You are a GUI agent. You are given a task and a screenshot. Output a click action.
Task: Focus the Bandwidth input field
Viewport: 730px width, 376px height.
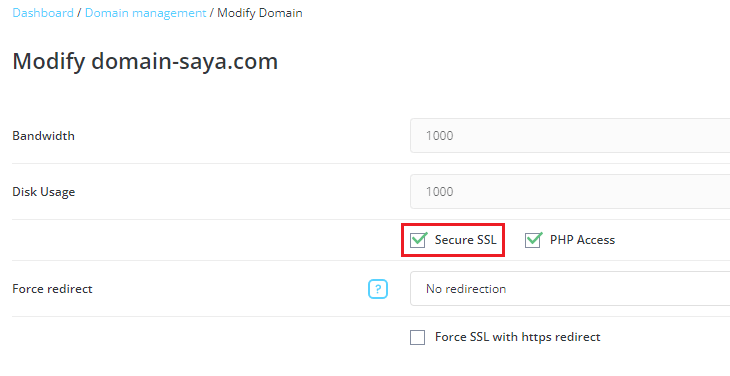(x=570, y=135)
